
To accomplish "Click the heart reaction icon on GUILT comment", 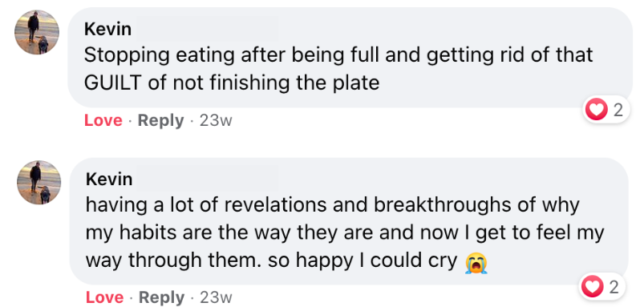I will (x=596, y=110).
